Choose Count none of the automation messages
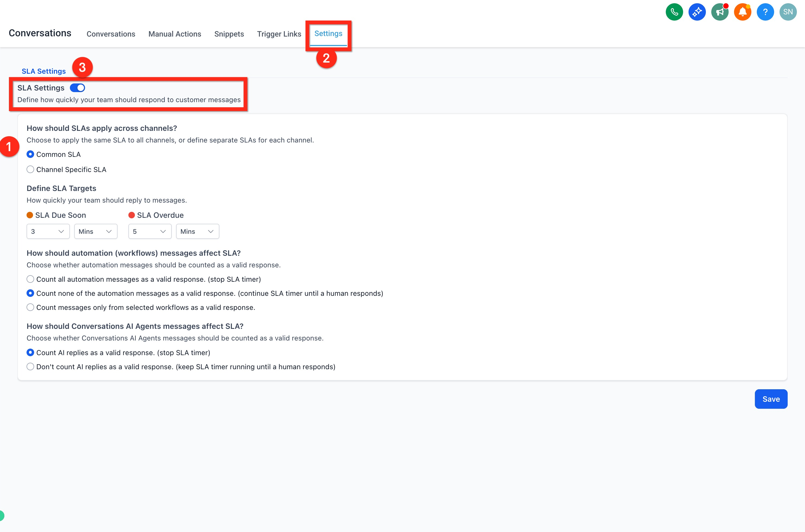805x532 pixels. click(x=30, y=293)
